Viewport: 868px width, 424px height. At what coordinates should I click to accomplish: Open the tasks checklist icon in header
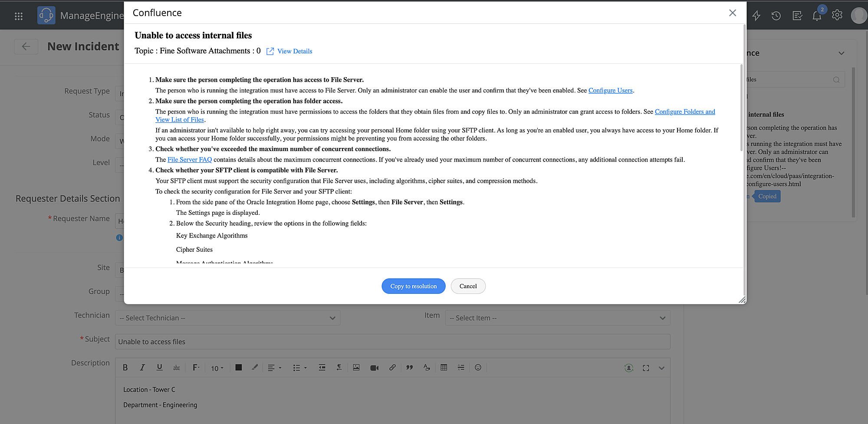click(x=797, y=16)
